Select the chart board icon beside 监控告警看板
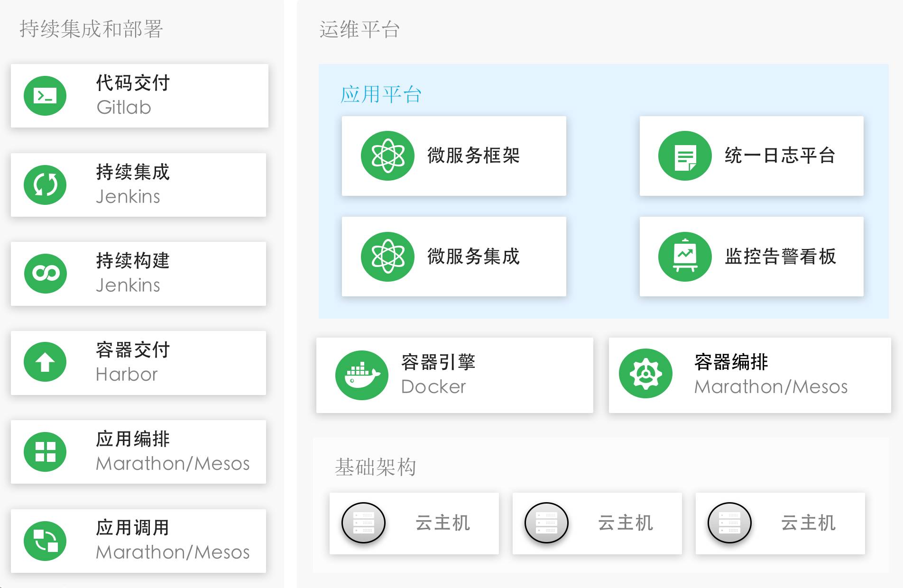The image size is (903, 588). pos(685,257)
